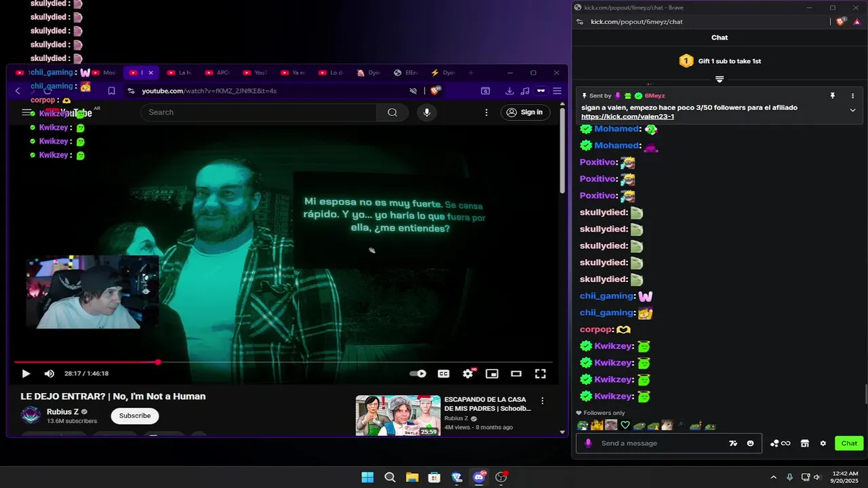Screen dimensions: 868x488
Task: Switch to the 'ElEn' tab
Action: coord(406,73)
